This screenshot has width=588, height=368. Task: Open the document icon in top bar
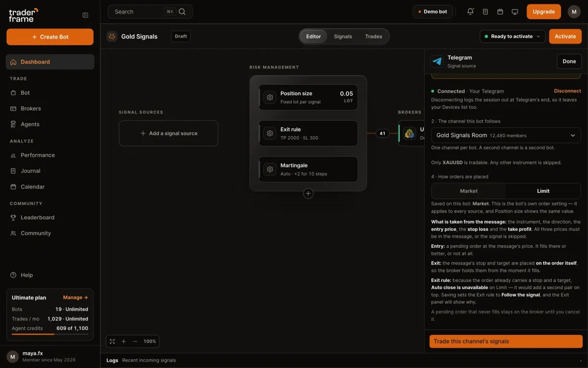pos(485,12)
